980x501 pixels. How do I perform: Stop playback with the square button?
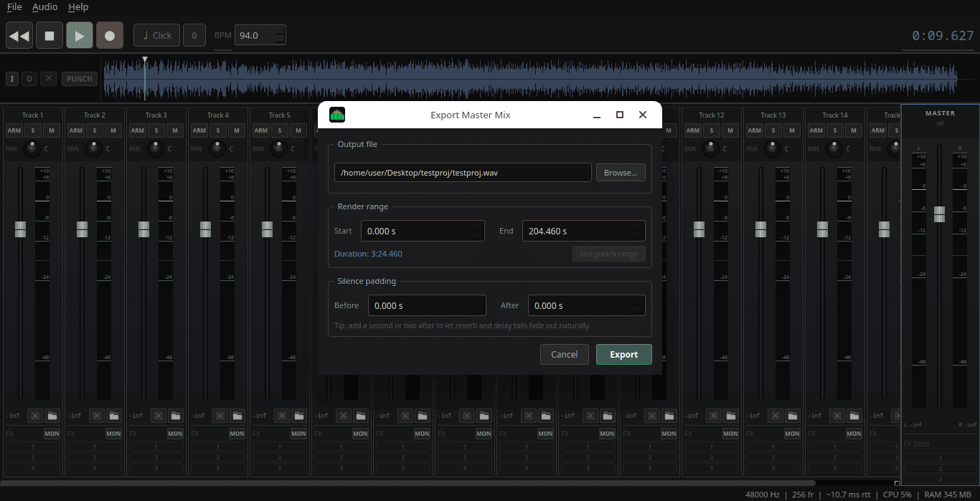(50, 35)
